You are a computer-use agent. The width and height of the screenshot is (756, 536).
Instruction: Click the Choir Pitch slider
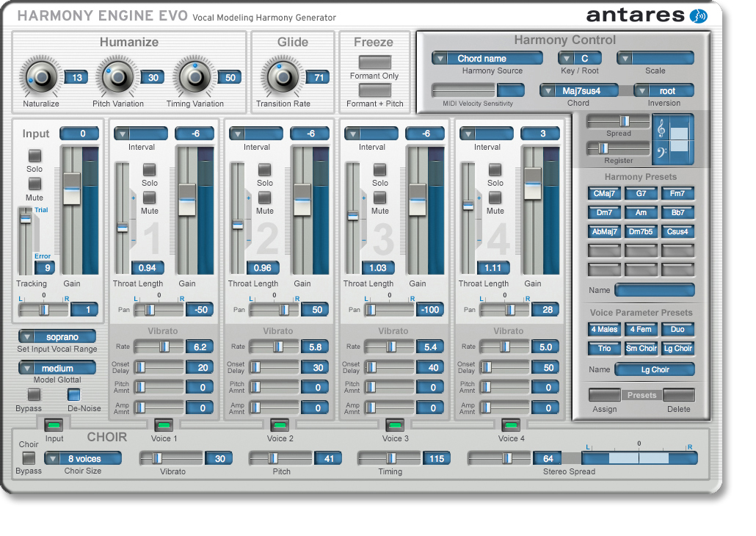pyautogui.click(x=280, y=458)
